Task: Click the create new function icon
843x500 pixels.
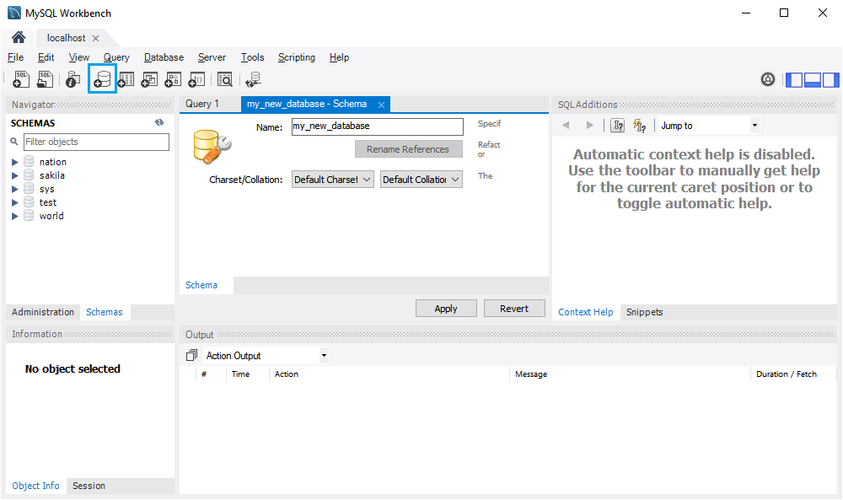Action: pos(196,80)
